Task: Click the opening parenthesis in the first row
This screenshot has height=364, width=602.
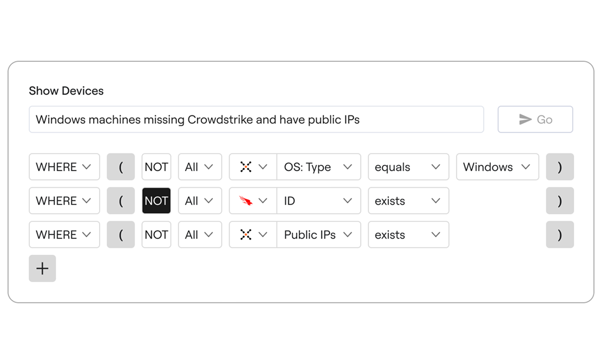Action: (x=121, y=167)
